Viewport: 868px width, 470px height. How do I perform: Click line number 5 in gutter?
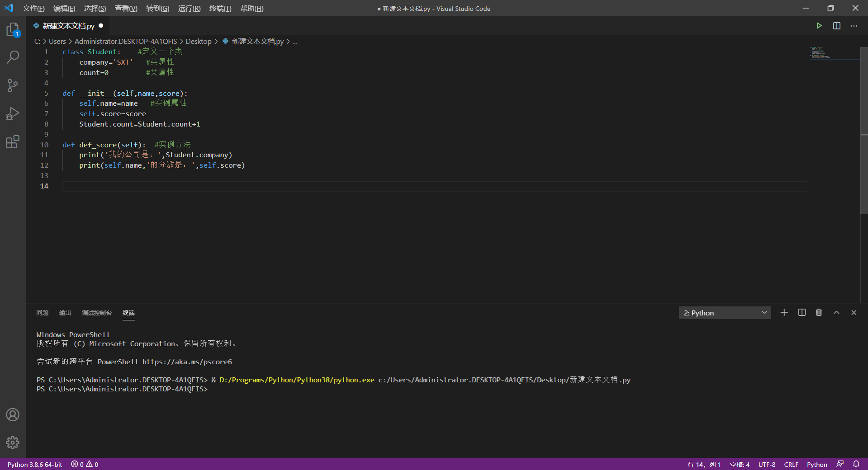click(46, 93)
